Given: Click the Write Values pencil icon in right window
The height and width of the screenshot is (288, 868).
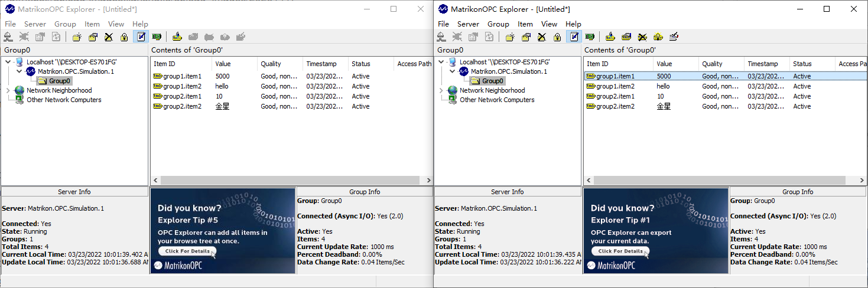Looking at the screenshot, I should 674,37.
